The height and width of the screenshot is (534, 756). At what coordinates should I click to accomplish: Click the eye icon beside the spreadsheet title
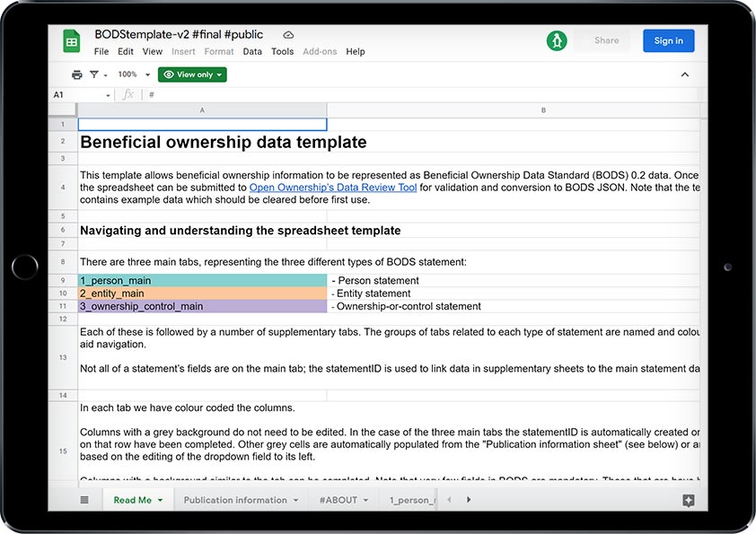point(286,33)
